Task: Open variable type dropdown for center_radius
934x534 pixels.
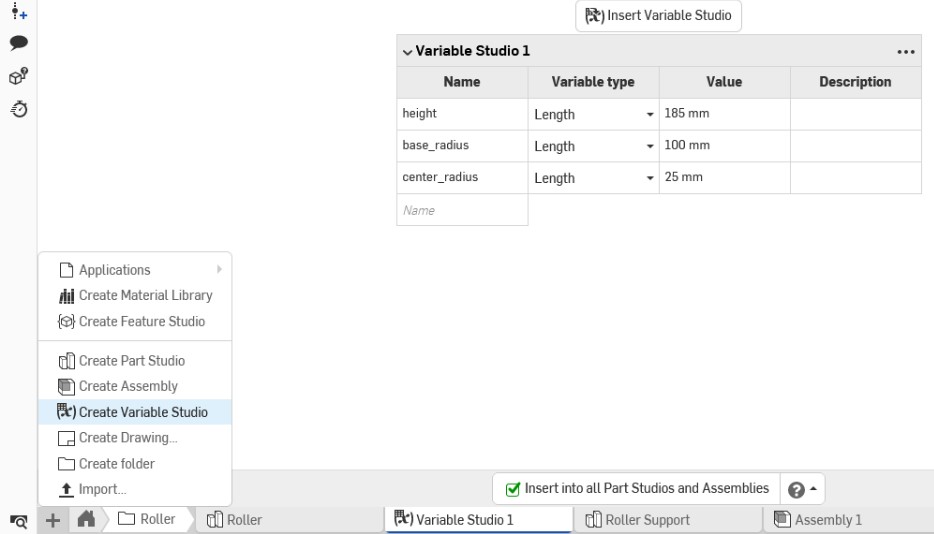Action: 650,178
